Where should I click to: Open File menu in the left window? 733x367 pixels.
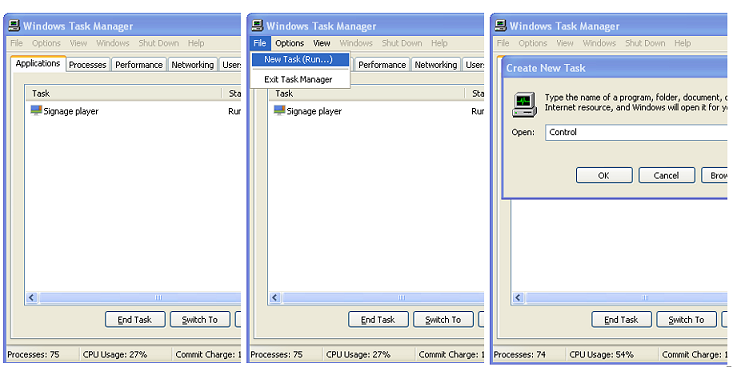[16, 43]
